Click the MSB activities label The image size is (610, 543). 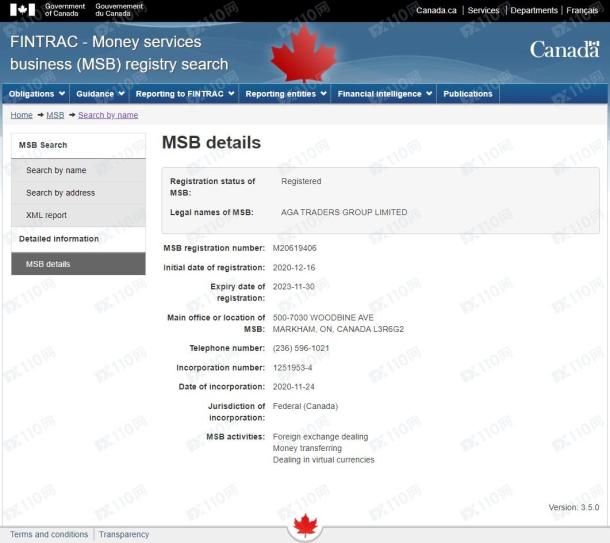(236, 437)
